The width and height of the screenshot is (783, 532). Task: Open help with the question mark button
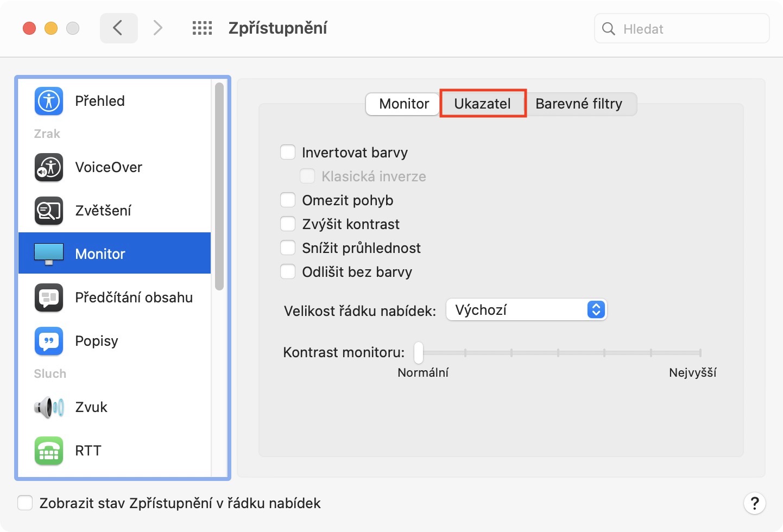[x=754, y=503]
